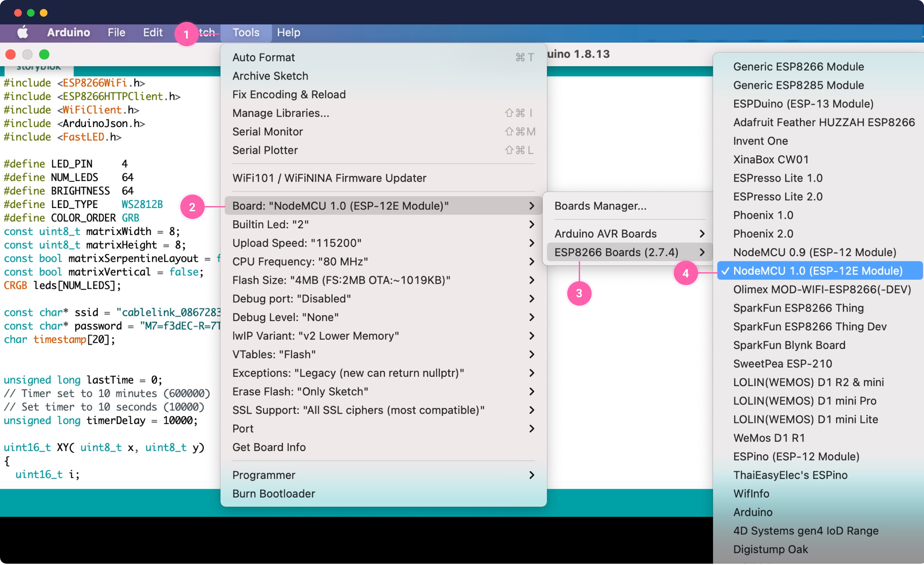
Task: Select Generic ESP8285 Module board
Action: pyautogui.click(x=820, y=85)
